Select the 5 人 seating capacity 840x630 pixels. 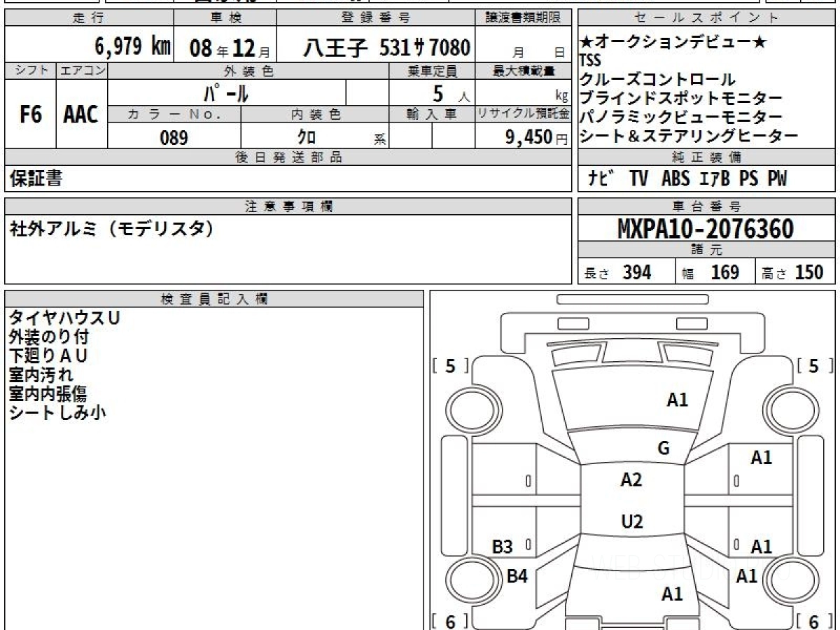click(x=451, y=93)
